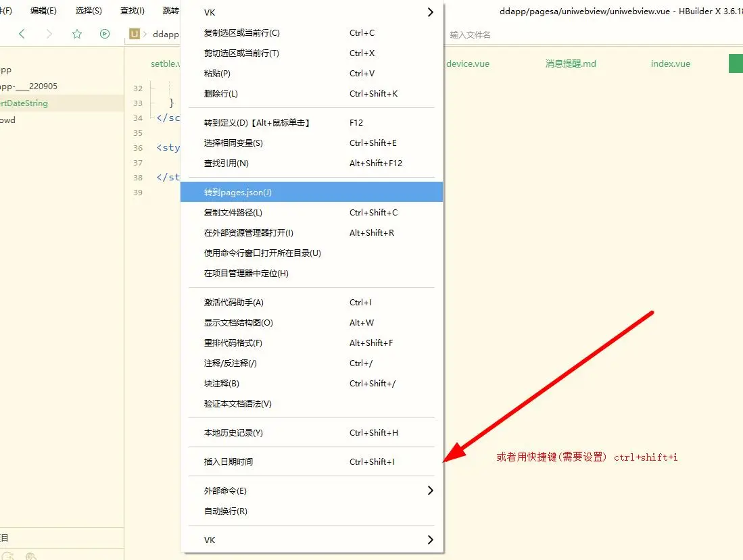
Task: Click the 输入文件名 search field
Action: [x=514, y=34]
